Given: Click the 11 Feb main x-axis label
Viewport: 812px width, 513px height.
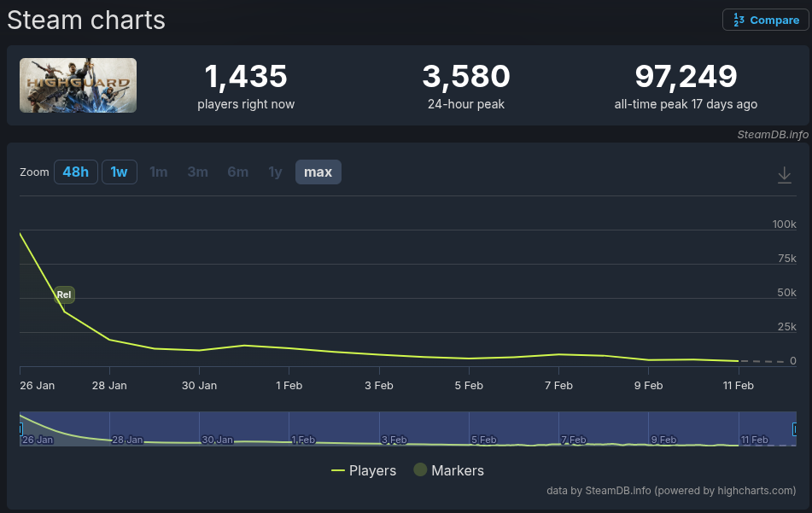Looking at the screenshot, I should (x=739, y=386).
